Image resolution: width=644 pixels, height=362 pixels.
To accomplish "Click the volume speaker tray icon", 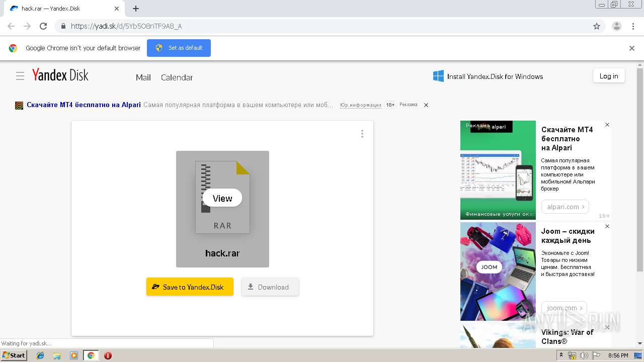I will [584, 355].
